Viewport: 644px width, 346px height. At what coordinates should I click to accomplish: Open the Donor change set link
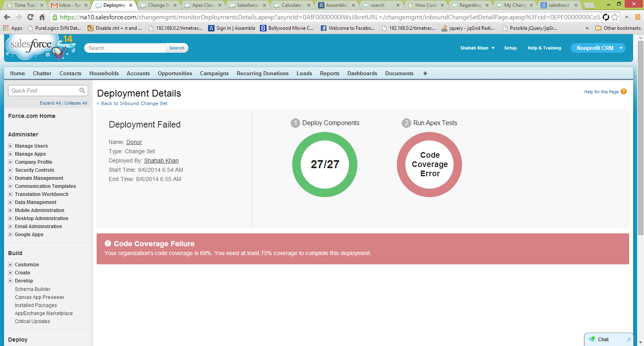click(134, 142)
